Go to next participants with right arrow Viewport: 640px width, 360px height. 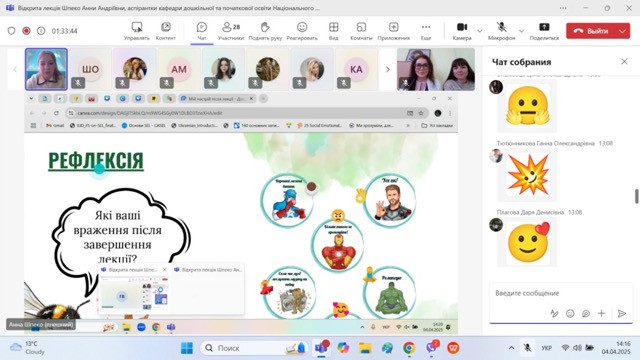(x=387, y=69)
